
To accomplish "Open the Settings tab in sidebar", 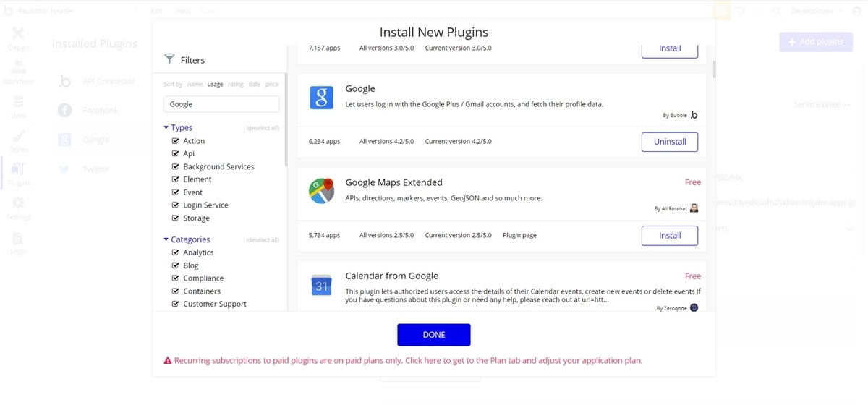I will (x=18, y=209).
